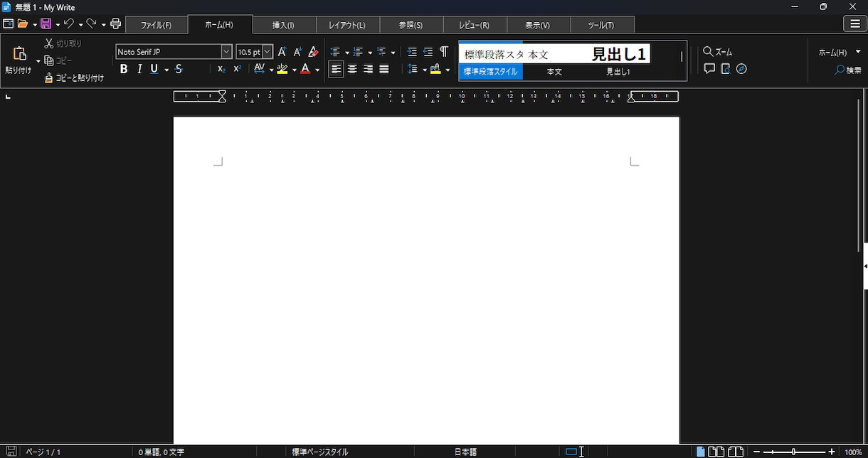Screen dimensions: 868x458
Task: Open a file with the folder icon
Action: point(23,24)
